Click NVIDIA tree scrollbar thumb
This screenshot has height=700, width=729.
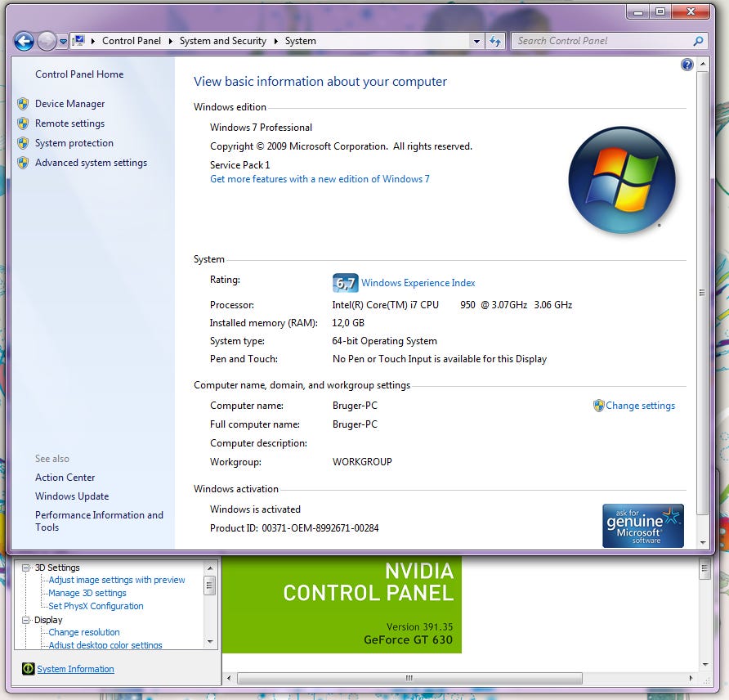pos(210,586)
